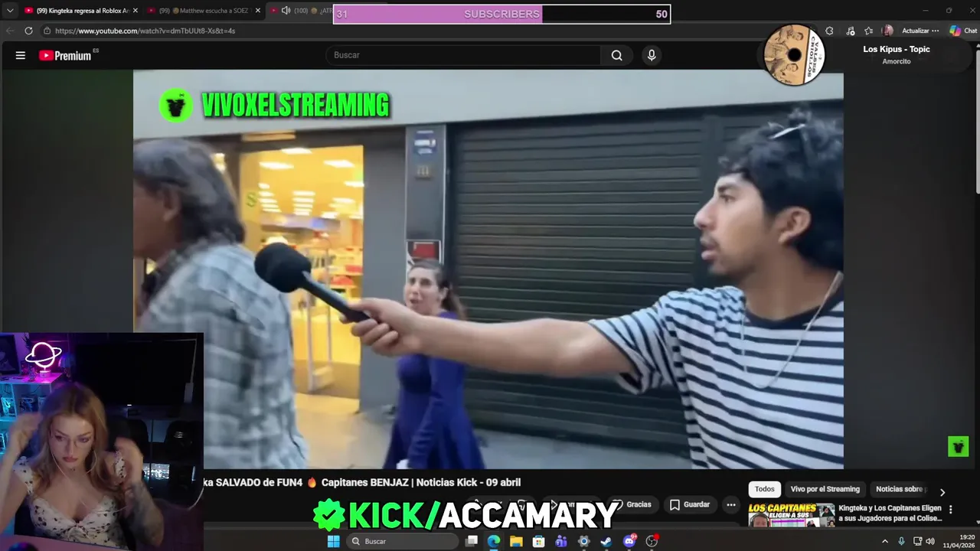
Task: Click the media control icon in toolbar
Action: 851,31
